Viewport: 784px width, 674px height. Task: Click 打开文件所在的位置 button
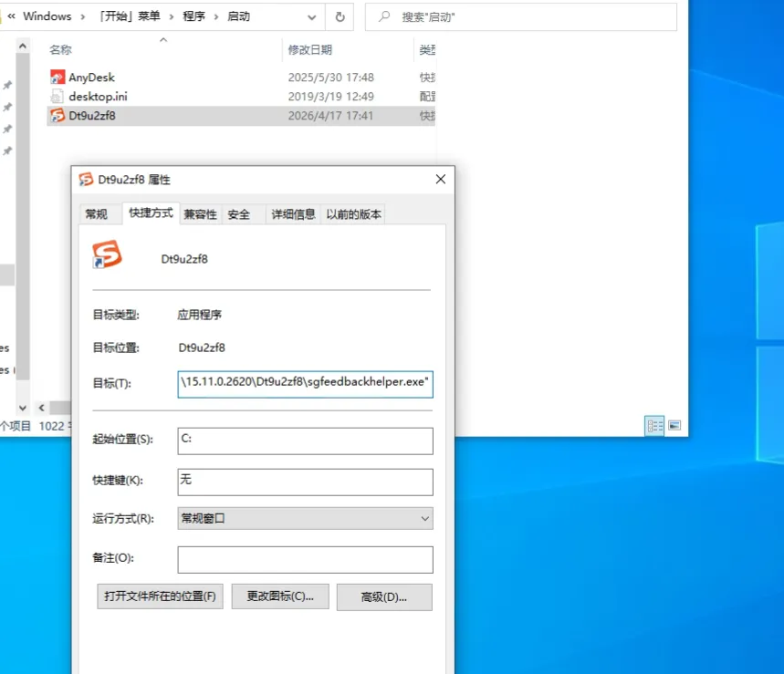[160, 596]
